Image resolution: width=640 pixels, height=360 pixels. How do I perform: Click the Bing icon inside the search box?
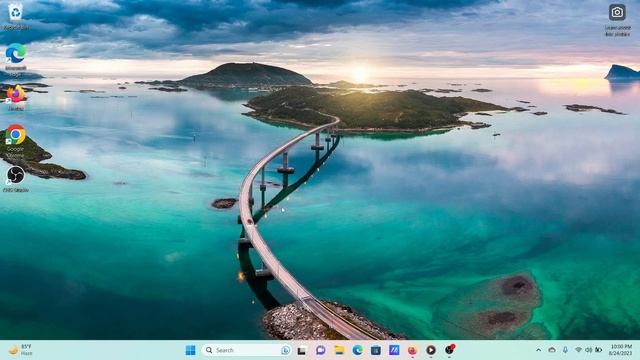pyautogui.click(x=286, y=350)
